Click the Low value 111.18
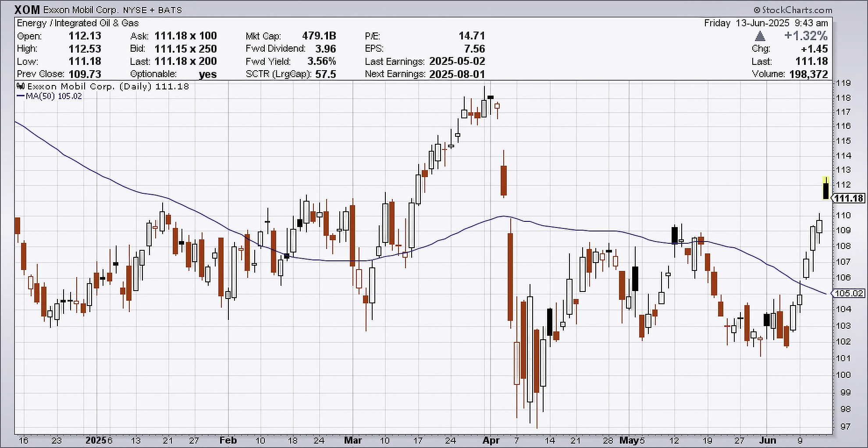868x448 pixels. pyautogui.click(x=85, y=61)
